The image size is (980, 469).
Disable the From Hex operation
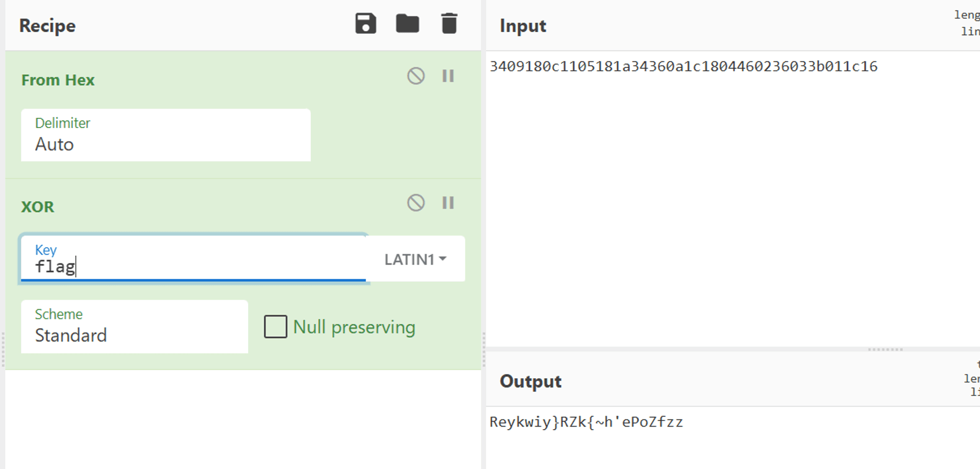(416, 76)
